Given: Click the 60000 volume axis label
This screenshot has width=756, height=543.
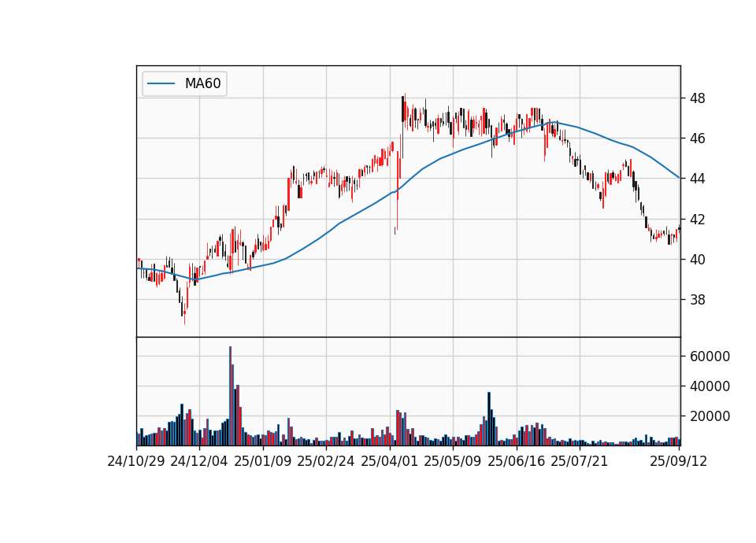Looking at the screenshot, I should (710, 356).
